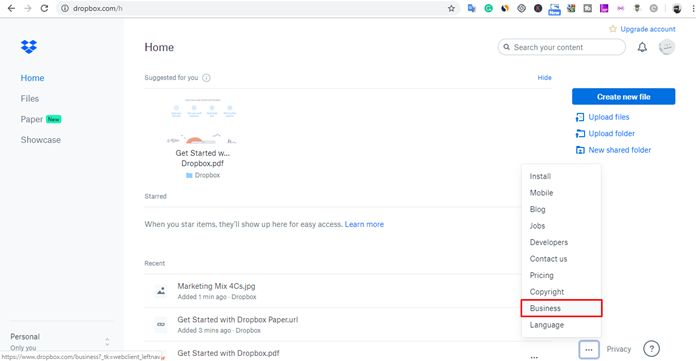The height and width of the screenshot is (361, 696).
Task: Open Get Started with Dropbox.pdf in Recent
Action: coord(228,353)
